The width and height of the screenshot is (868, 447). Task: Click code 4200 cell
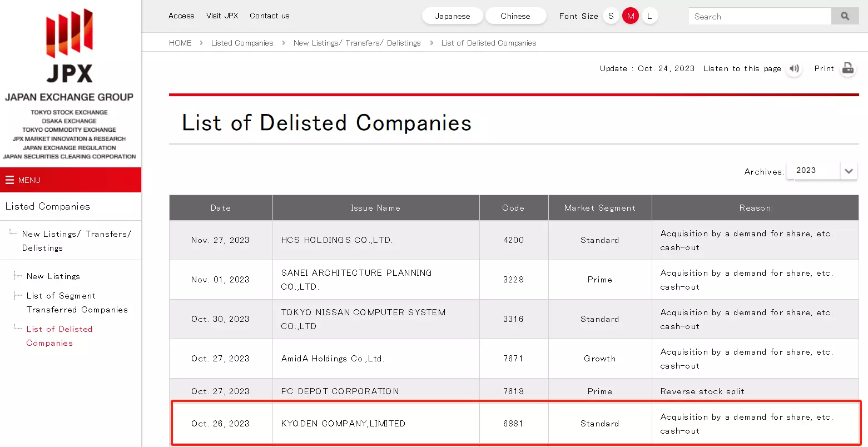513,240
